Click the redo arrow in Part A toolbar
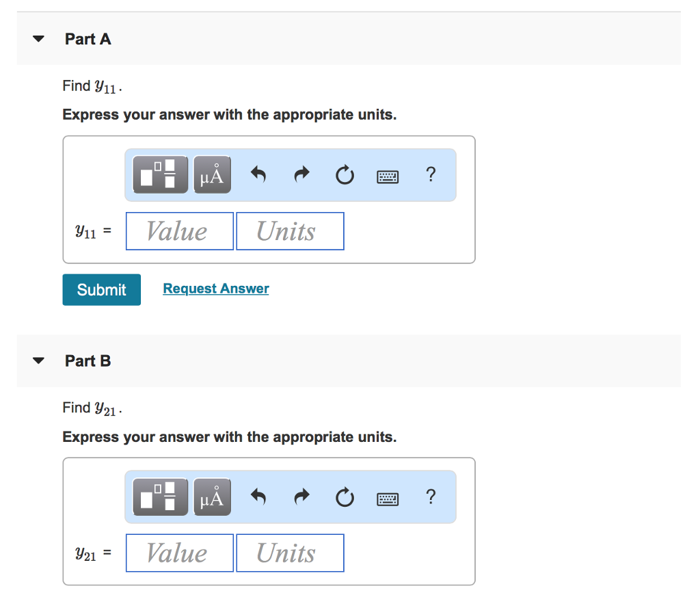 (301, 175)
